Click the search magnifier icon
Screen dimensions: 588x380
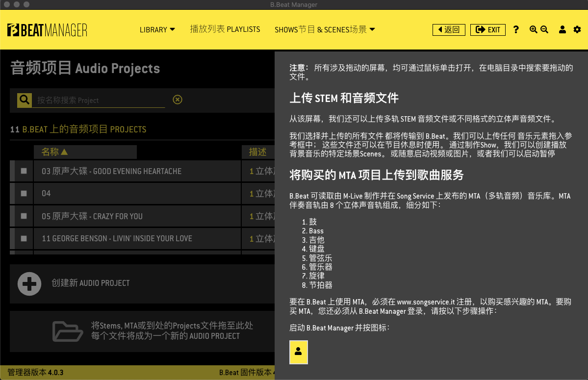point(25,100)
